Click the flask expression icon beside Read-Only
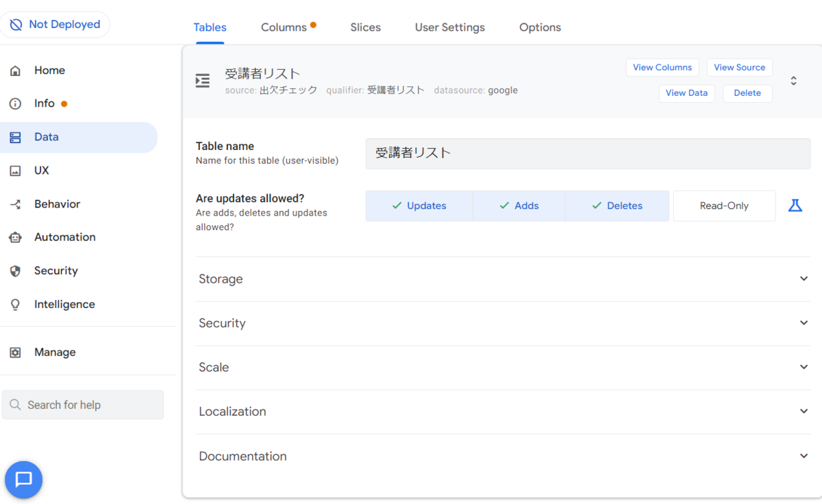This screenshot has width=822, height=504. tap(795, 205)
